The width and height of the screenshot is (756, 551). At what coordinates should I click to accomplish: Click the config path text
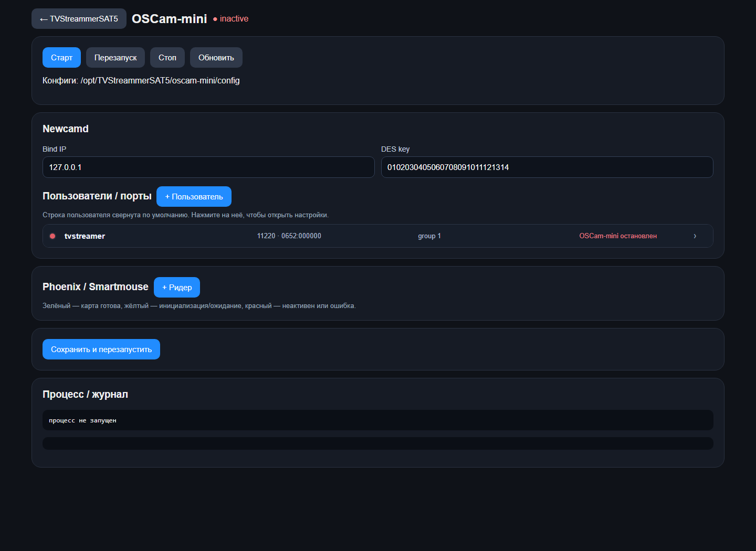141,81
